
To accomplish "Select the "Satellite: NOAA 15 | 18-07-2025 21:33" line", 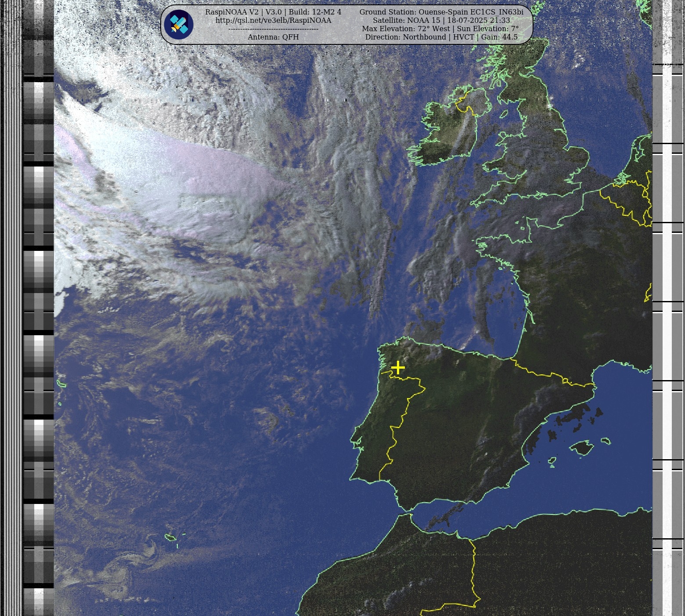I will pyautogui.click(x=441, y=21).
